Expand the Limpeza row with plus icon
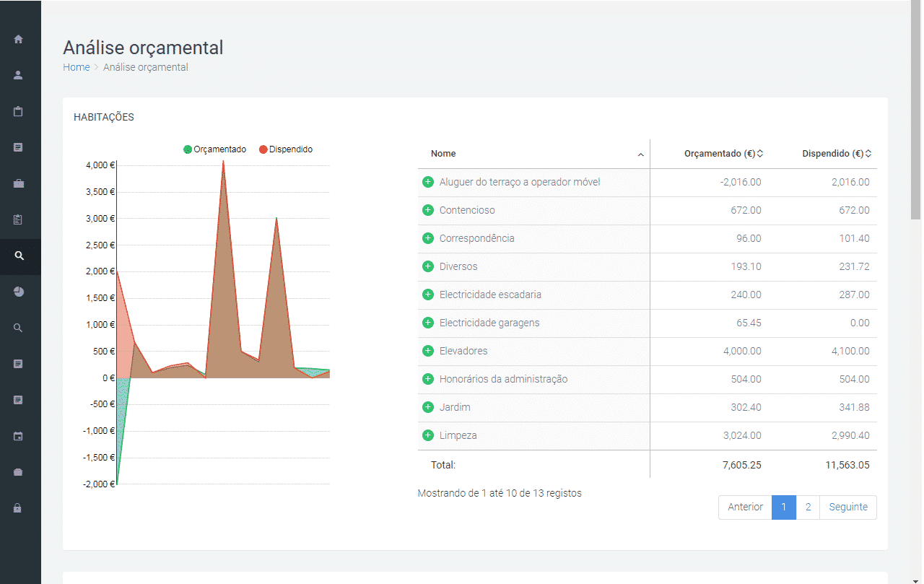 [x=428, y=435]
